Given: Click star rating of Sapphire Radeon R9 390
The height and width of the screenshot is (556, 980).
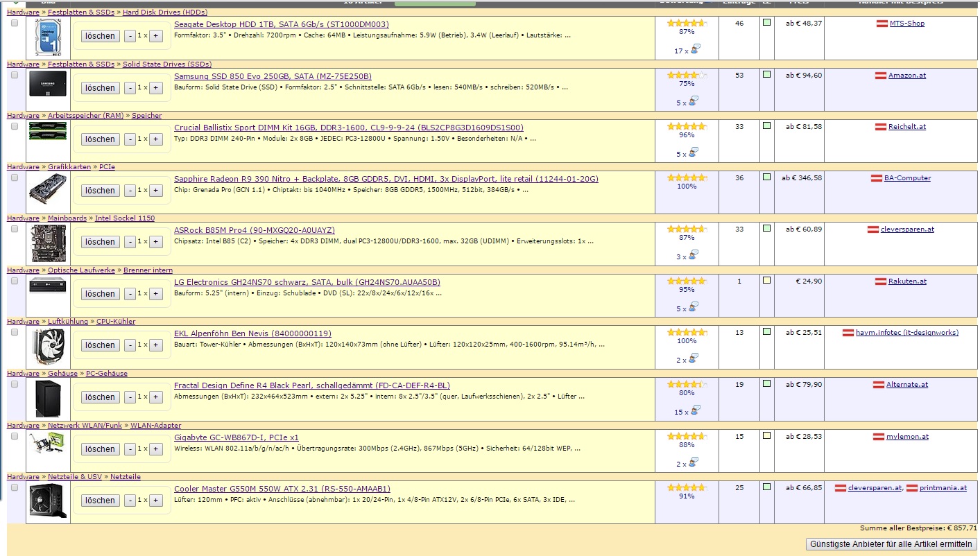Looking at the screenshot, I should tap(687, 178).
